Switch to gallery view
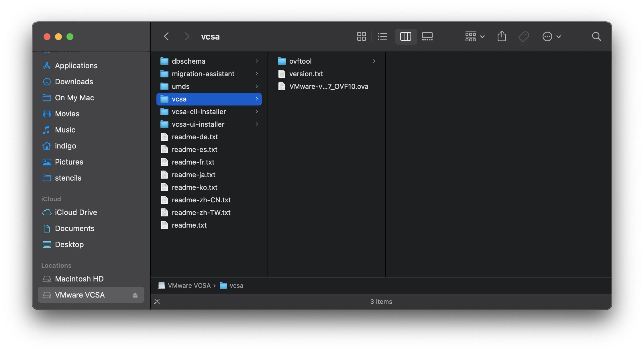 point(427,36)
